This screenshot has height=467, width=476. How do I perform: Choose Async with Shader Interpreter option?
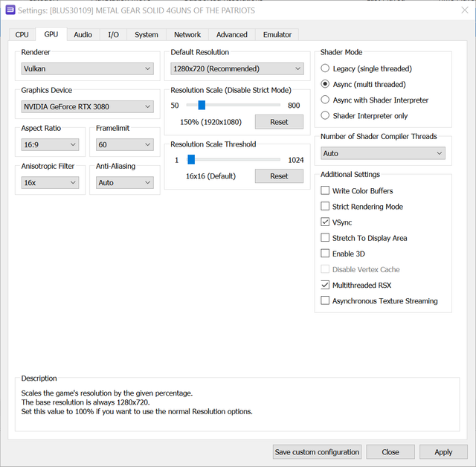click(x=374, y=100)
